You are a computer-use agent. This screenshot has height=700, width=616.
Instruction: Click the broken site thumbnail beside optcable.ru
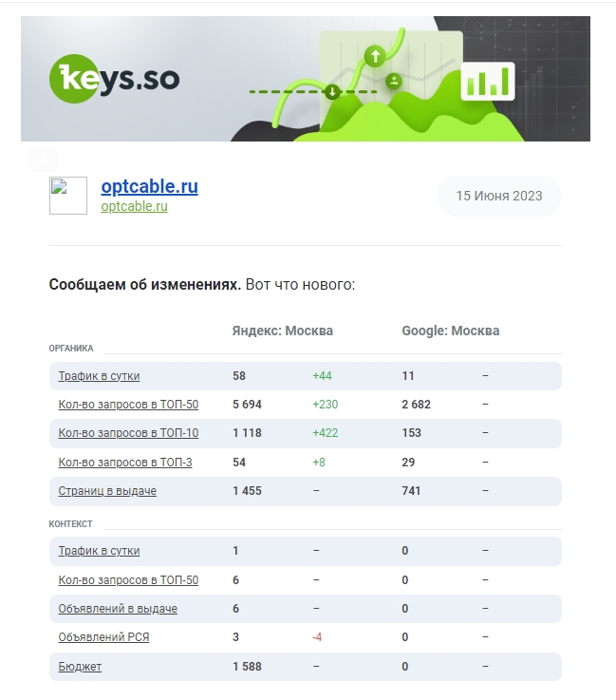[67, 196]
